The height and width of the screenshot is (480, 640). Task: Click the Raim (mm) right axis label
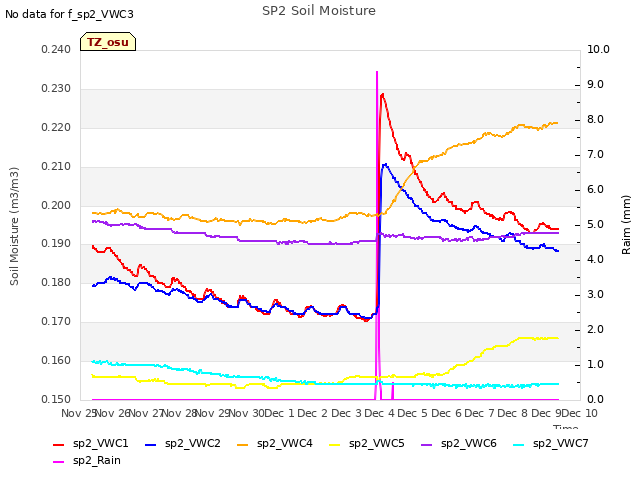626,225
